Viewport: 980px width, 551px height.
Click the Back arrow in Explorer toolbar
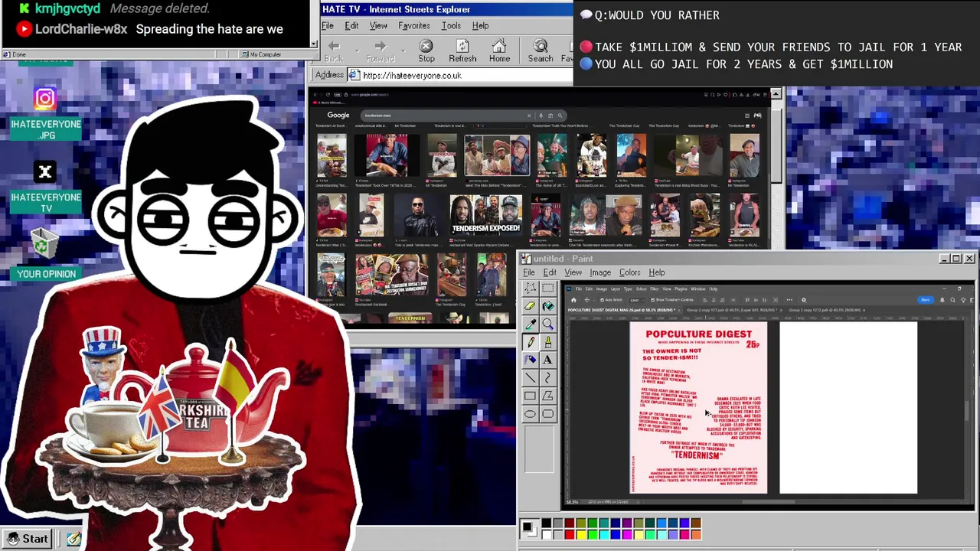(334, 51)
